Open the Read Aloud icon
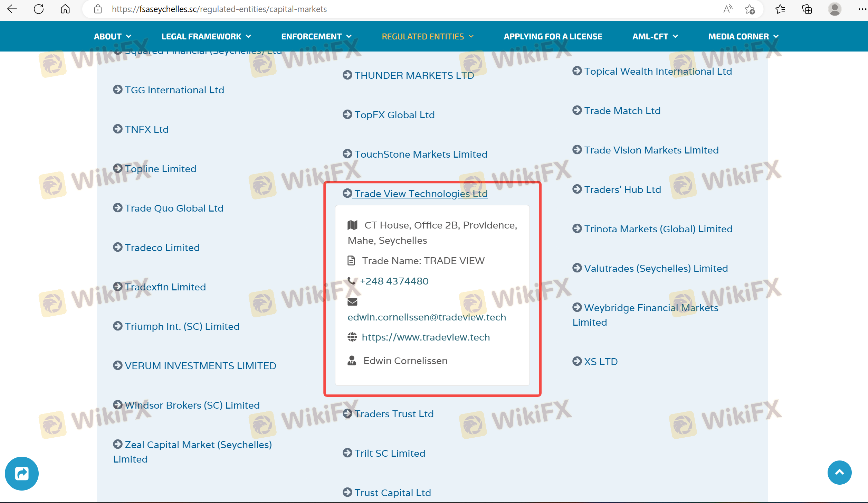This screenshot has height=503, width=868. pos(728,9)
